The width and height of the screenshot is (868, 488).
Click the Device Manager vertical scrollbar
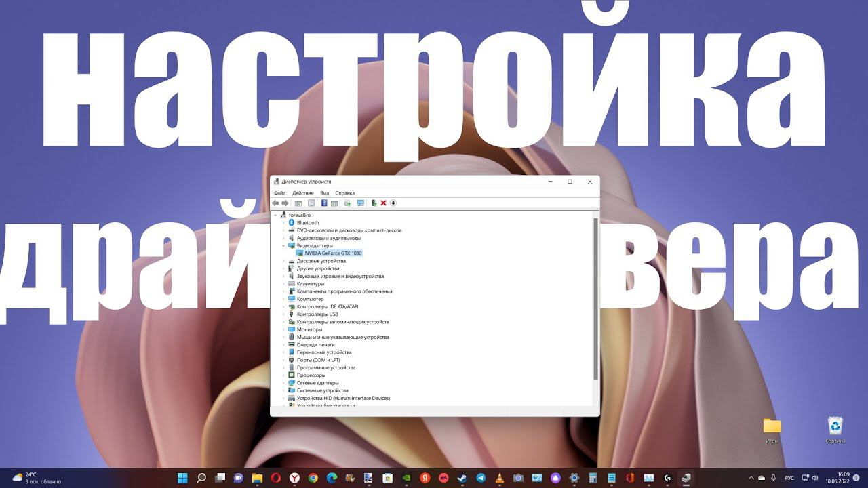coord(595,298)
